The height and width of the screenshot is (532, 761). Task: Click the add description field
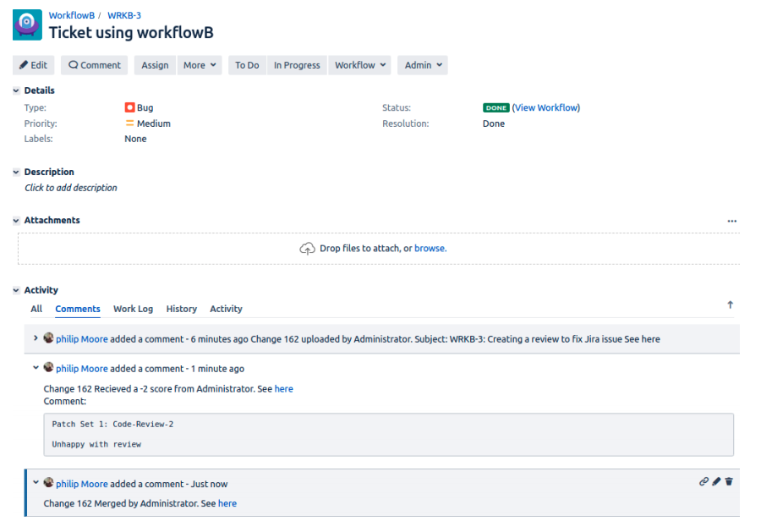(x=70, y=187)
